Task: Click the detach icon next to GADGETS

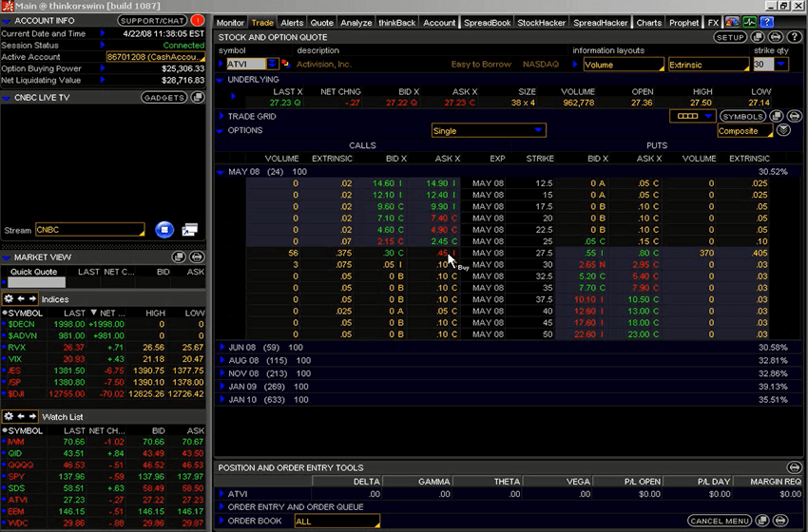Action: coord(198,97)
